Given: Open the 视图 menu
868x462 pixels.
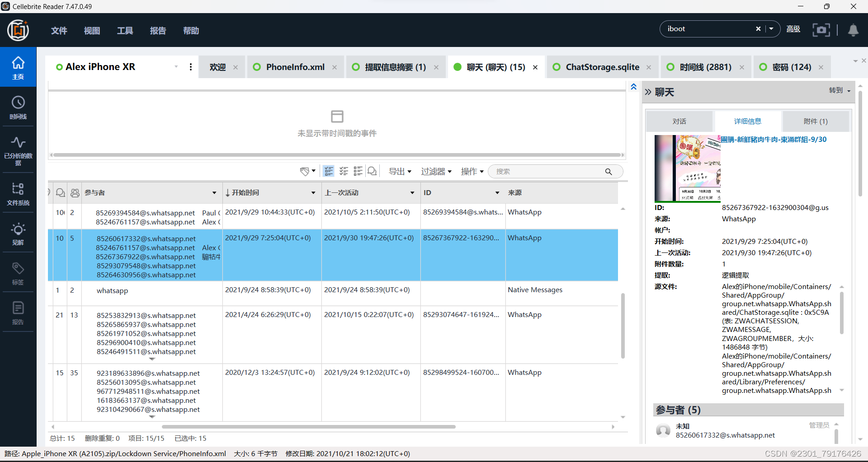Looking at the screenshot, I should pos(92,30).
